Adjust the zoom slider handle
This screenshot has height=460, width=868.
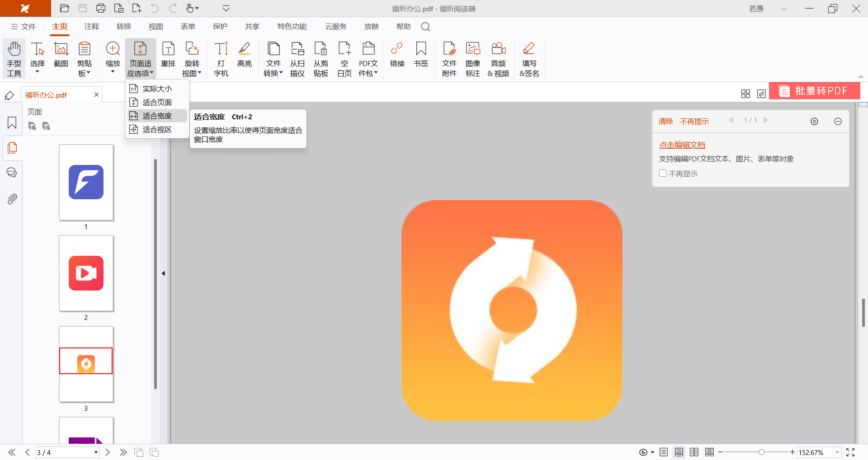(x=761, y=452)
